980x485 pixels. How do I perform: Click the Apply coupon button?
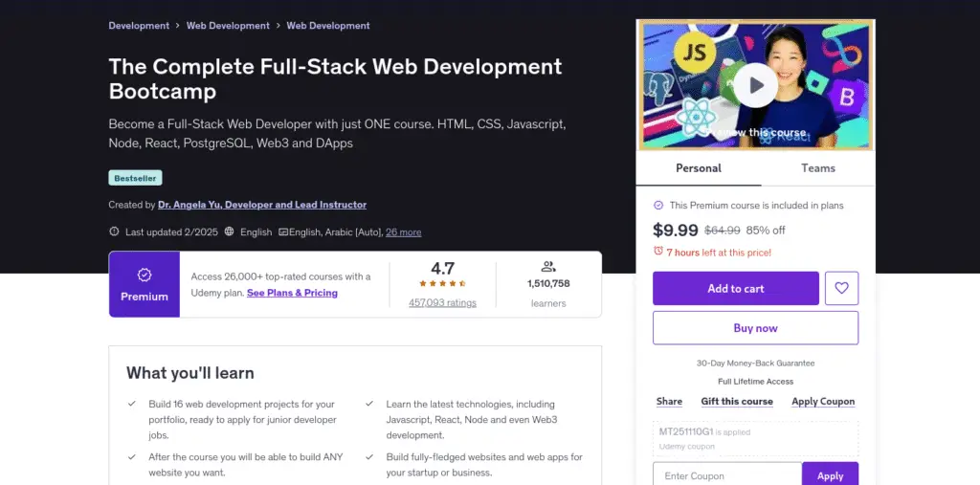[830, 475]
